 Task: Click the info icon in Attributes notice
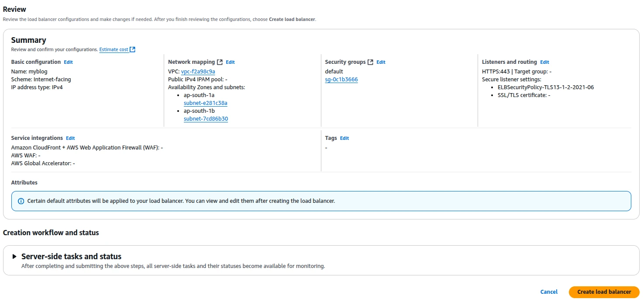tap(21, 201)
